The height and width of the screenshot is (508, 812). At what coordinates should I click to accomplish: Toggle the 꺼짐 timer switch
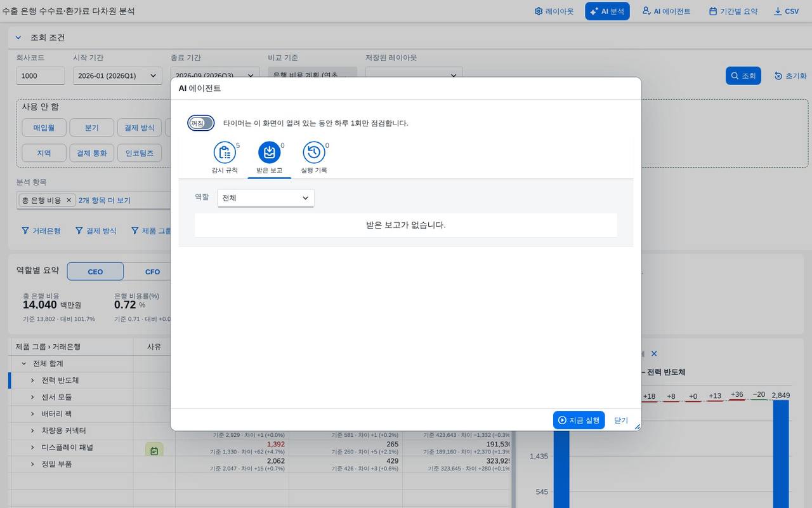coord(200,123)
